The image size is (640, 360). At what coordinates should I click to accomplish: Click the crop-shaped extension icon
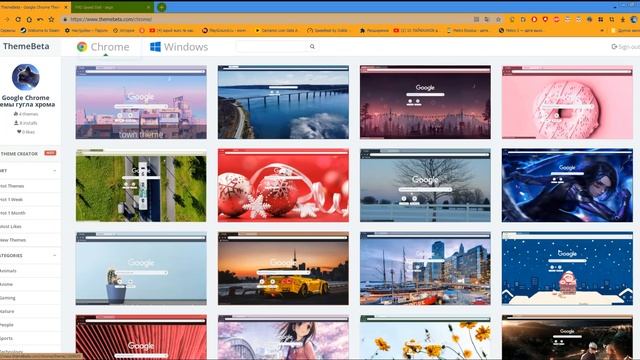click(611, 19)
